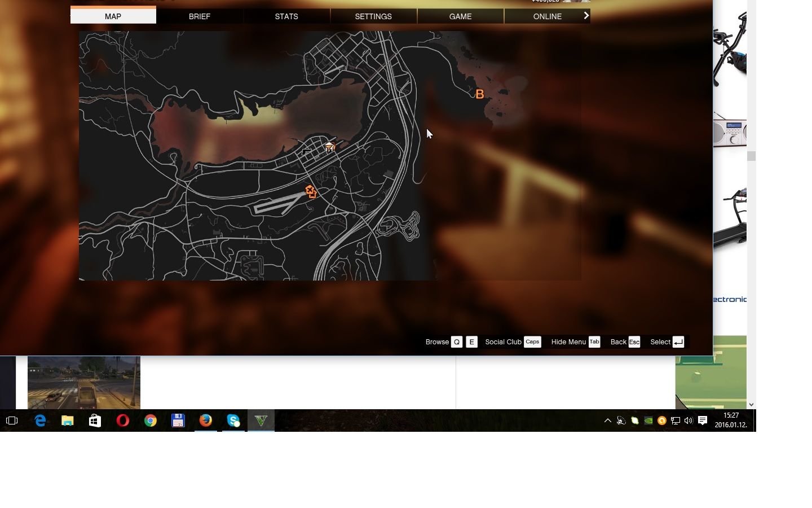Open the Windows Store taskbar icon

95,421
